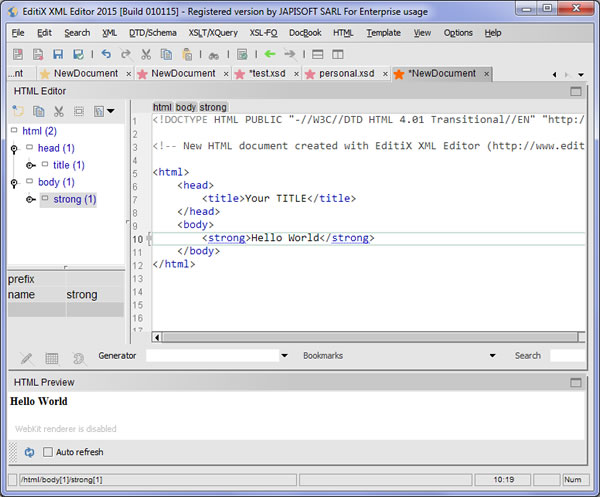Click the Generator text field
600x497 pixels.
(212, 355)
